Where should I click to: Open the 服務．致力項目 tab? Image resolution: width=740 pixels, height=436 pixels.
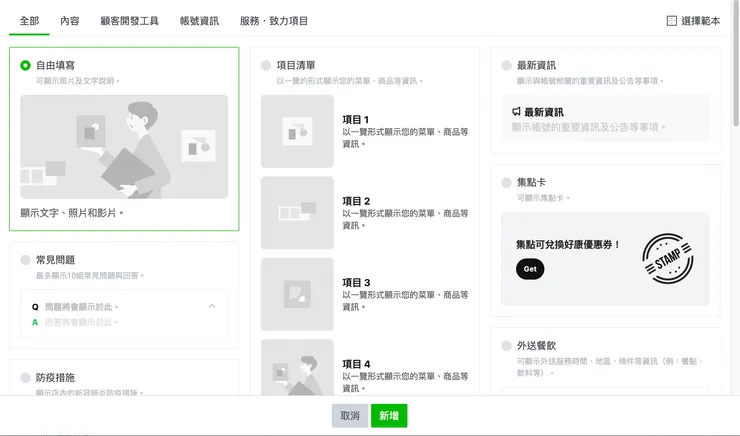pyautogui.click(x=274, y=21)
